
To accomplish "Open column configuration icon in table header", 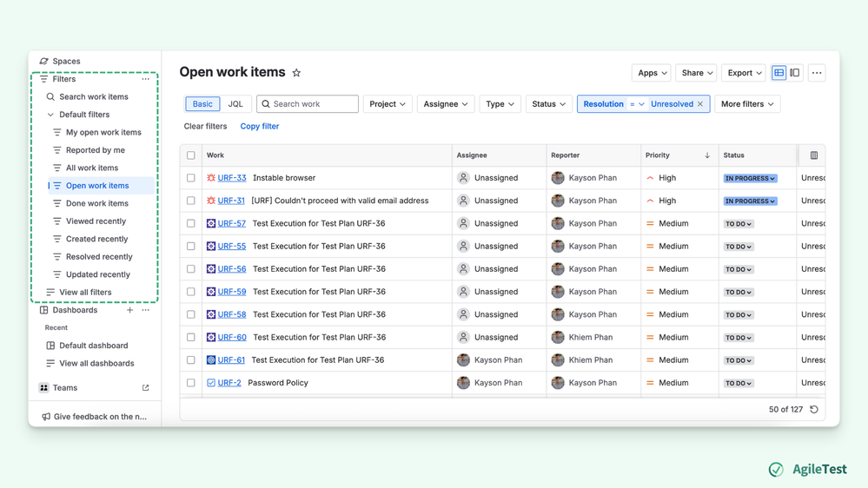I will [x=814, y=155].
